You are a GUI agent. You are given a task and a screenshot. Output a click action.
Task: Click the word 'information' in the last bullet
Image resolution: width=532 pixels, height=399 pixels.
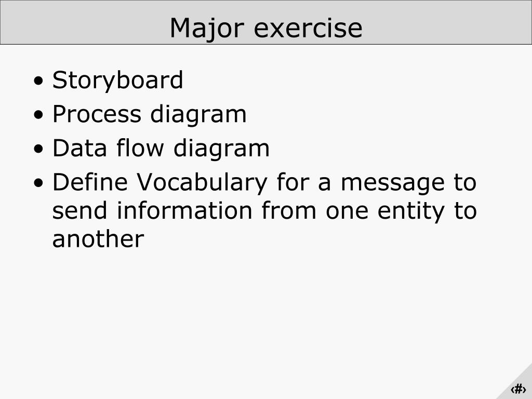click(184, 210)
